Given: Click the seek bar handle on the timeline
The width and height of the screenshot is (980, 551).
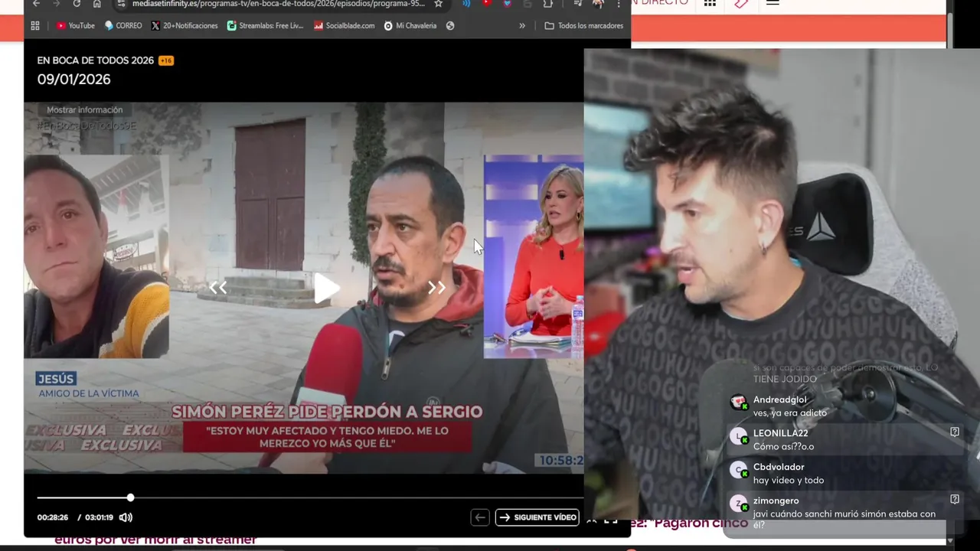Looking at the screenshot, I should [131, 497].
